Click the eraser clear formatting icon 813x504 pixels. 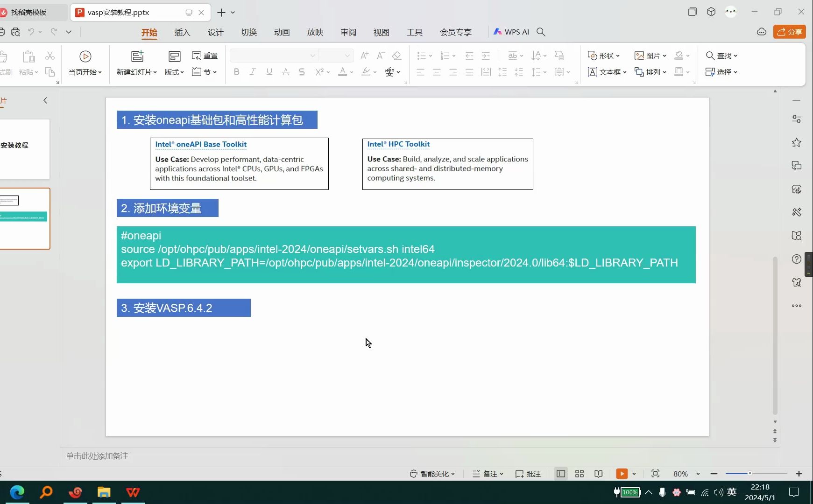coord(397,56)
